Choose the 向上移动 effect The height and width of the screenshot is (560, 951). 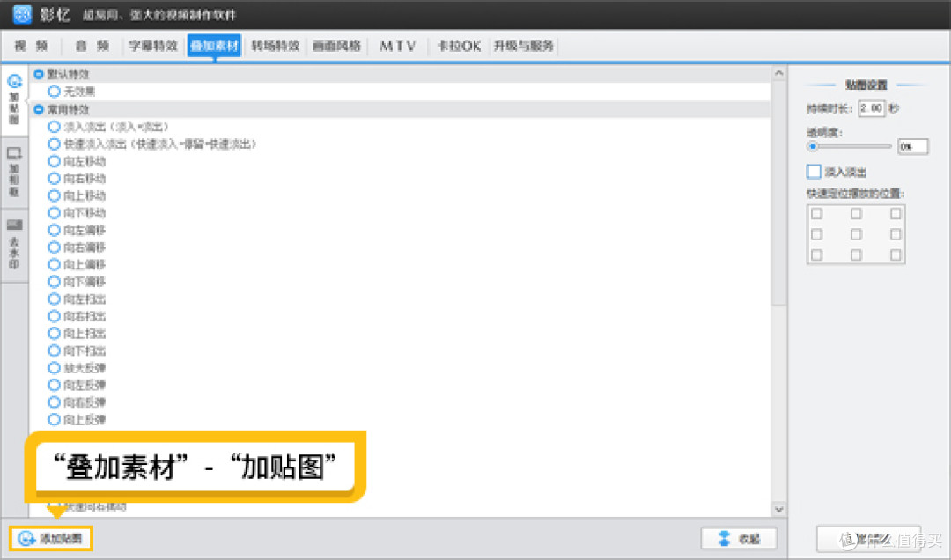[54, 195]
